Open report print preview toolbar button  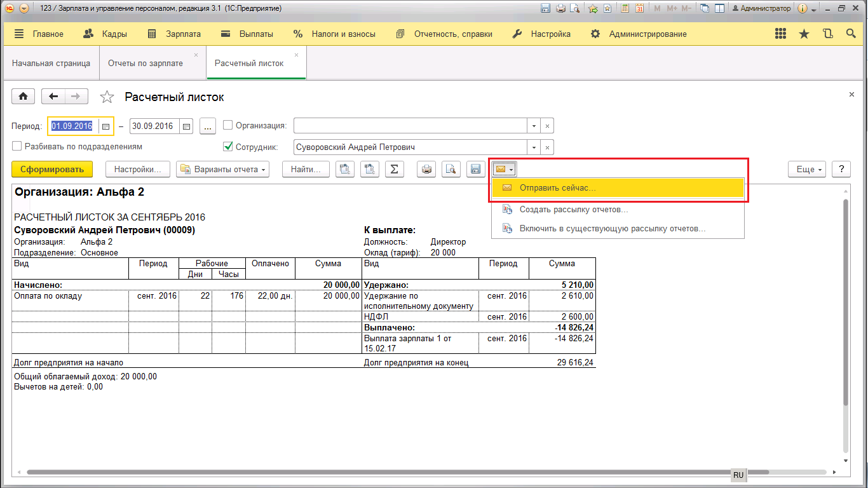tap(451, 169)
